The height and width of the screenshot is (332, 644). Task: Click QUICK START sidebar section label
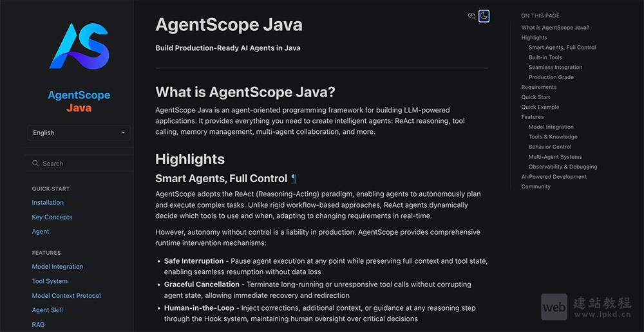[51, 189]
